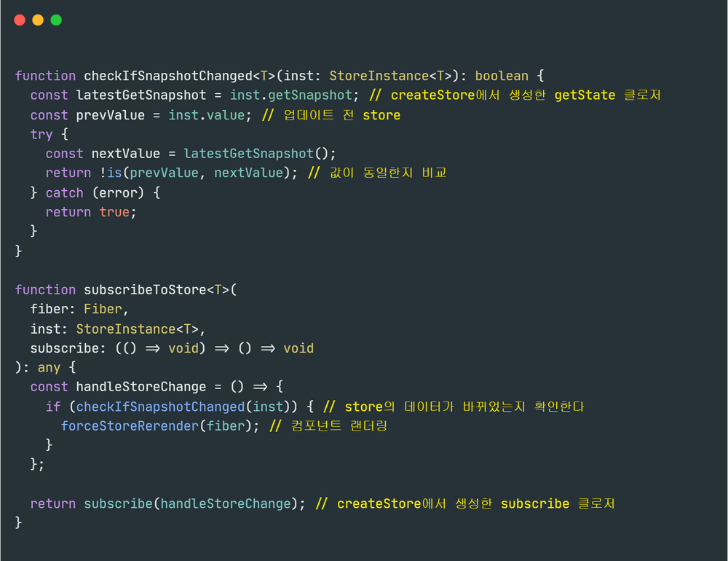Click the if keyword inside handleStoreChange
The image size is (728, 561).
pos(53,407)
